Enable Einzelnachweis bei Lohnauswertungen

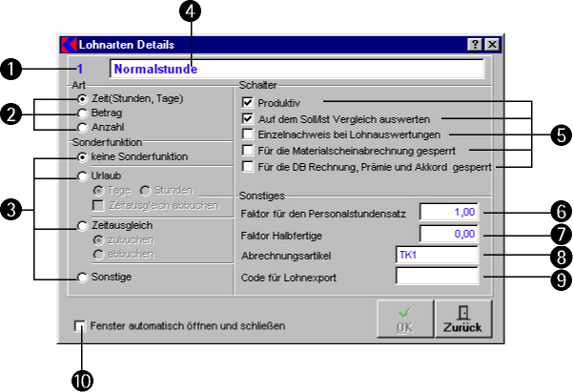[248, 134]
